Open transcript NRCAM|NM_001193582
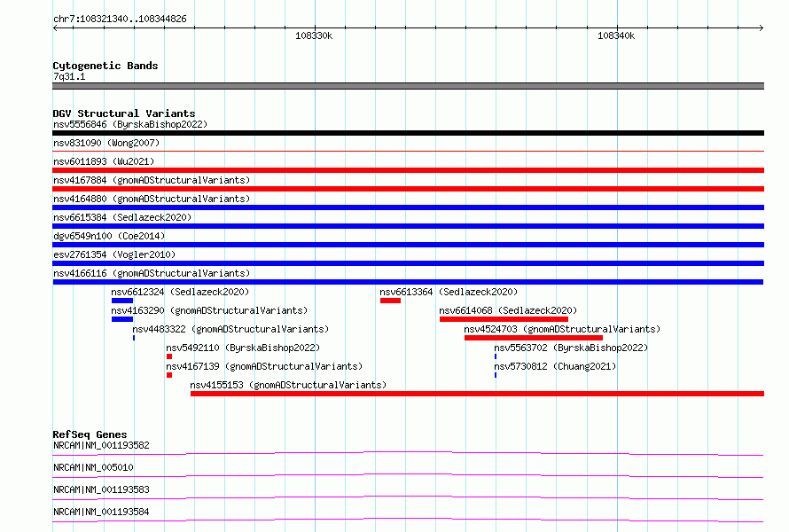 coord(101,445)
